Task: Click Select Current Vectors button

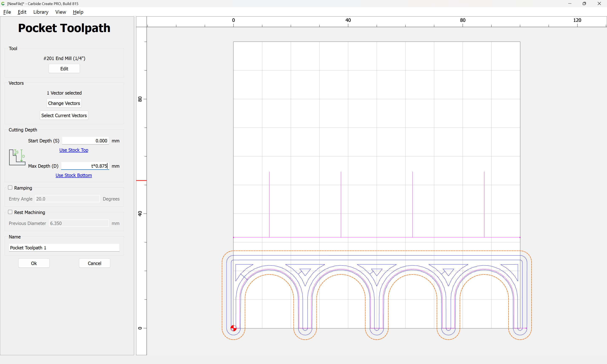Action: tap(64, 115)
